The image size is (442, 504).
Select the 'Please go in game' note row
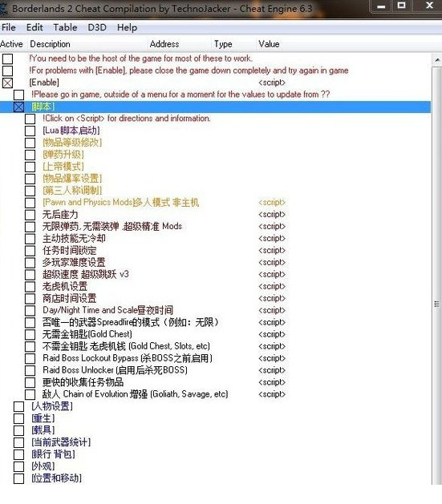[x=180, y=95]
